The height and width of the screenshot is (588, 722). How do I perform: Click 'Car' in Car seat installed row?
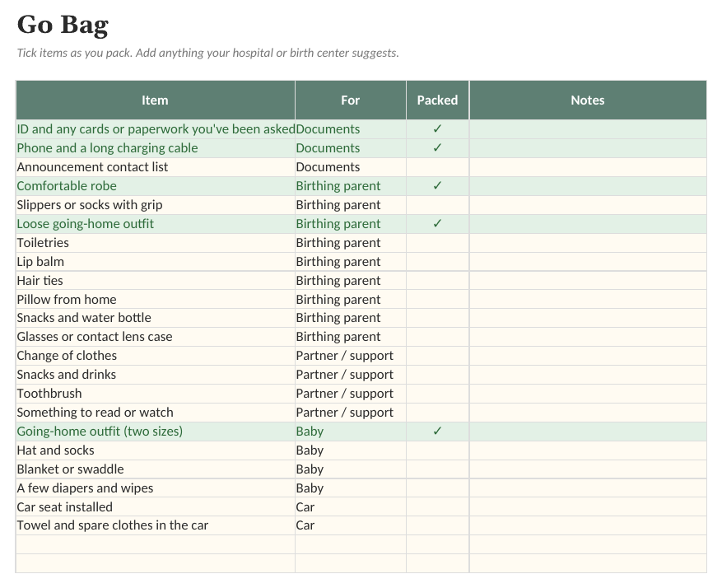click(351, 507)
